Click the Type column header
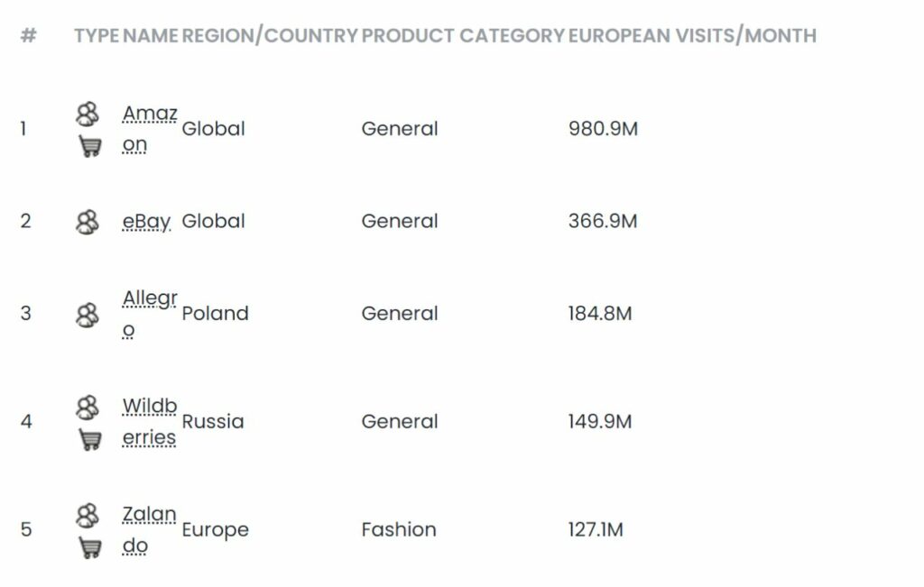Viewport: 924px width, 587px height. tap(97, 36)
